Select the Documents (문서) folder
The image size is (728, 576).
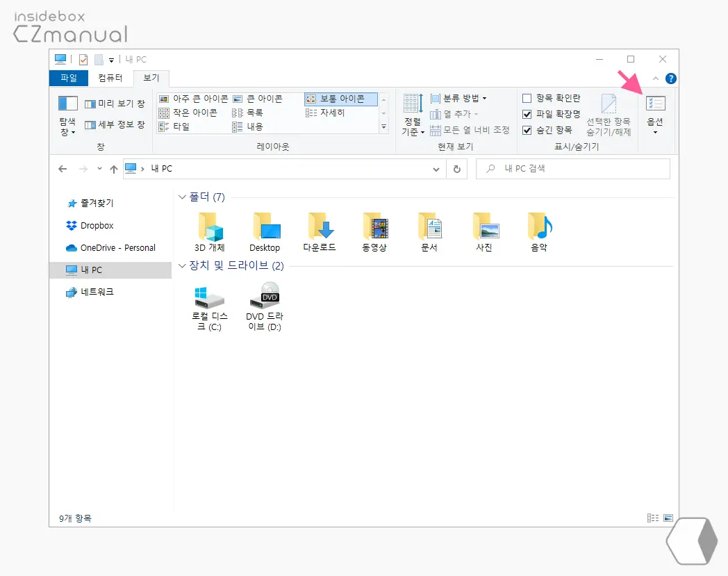click(429, 232)
